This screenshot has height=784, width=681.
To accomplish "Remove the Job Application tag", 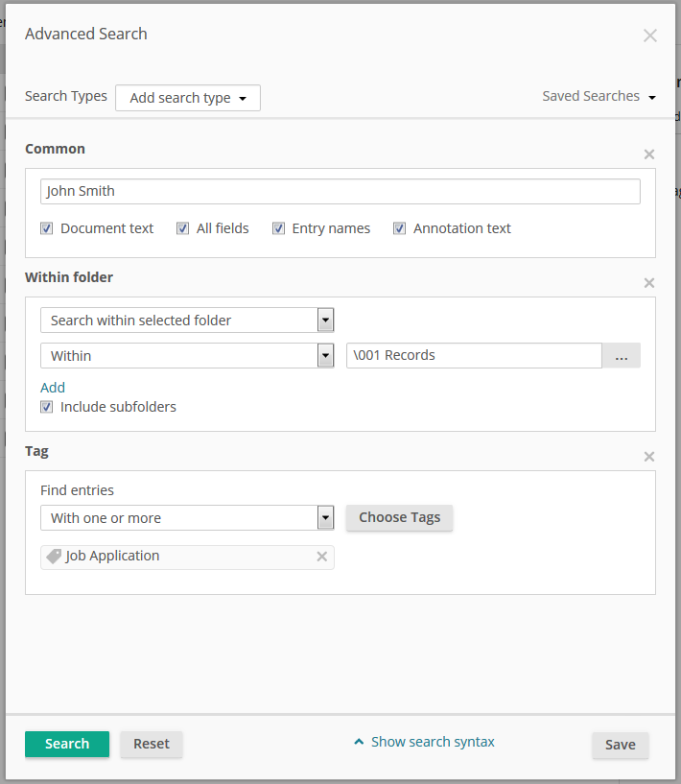I will point(322,557).
